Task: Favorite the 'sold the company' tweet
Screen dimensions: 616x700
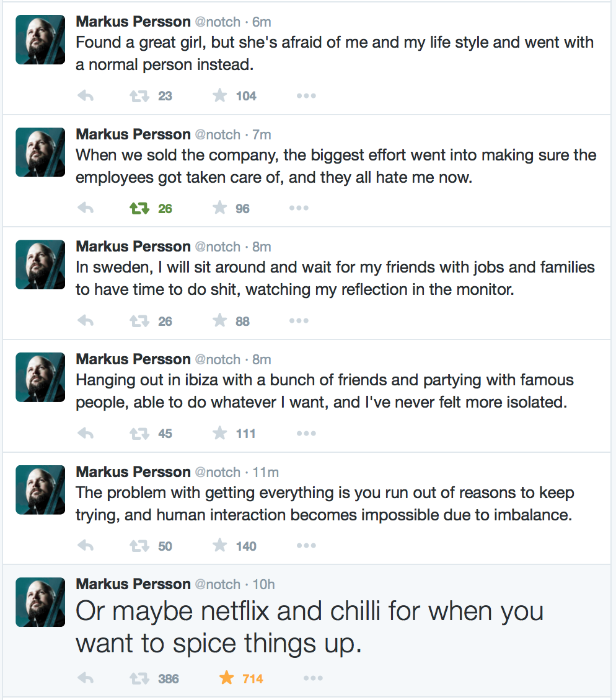Action: [x=220, y=209]
